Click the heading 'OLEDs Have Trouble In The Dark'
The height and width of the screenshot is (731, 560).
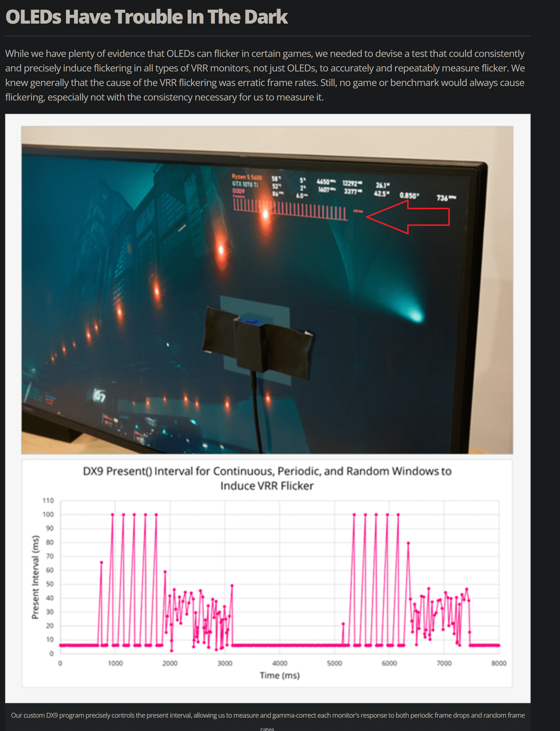pos(147,17)
